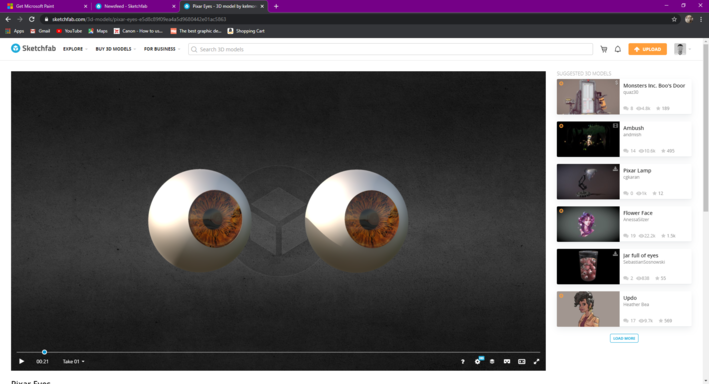Open the Jar full of eyes thumbnail
Viewport: 709px width, 384px height.
coord(588,267)
